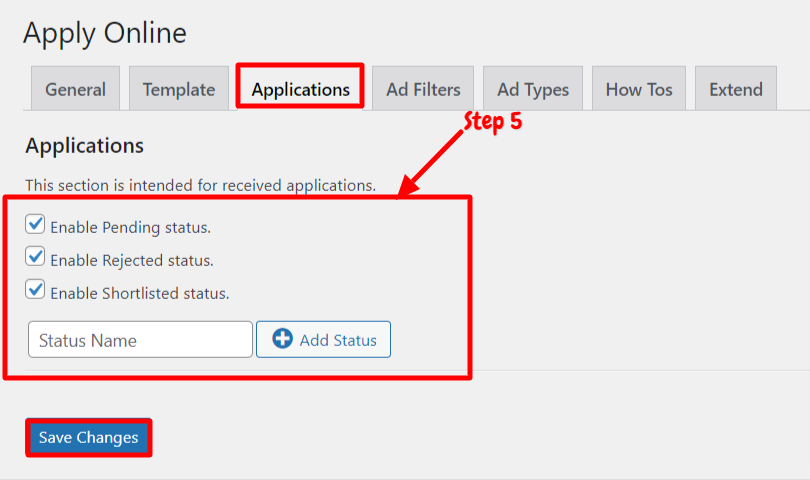The width and height of the screenshot is (810, 480).
Task: Switch to the Extend tab
Action: (736, 88)
